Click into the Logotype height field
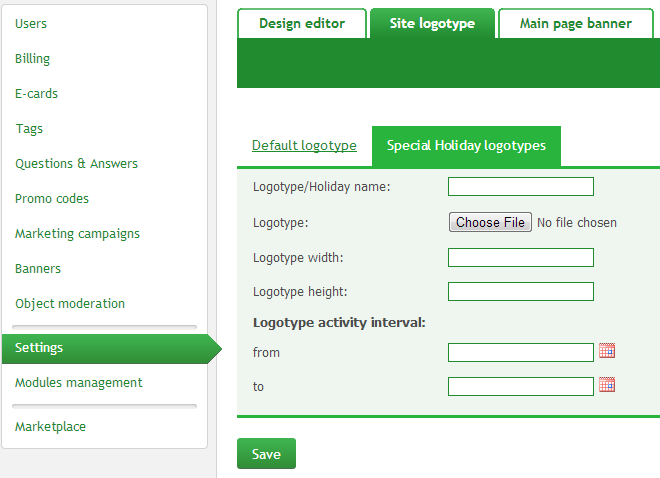Viewport: 660px width, 478px height. point(521,292)
